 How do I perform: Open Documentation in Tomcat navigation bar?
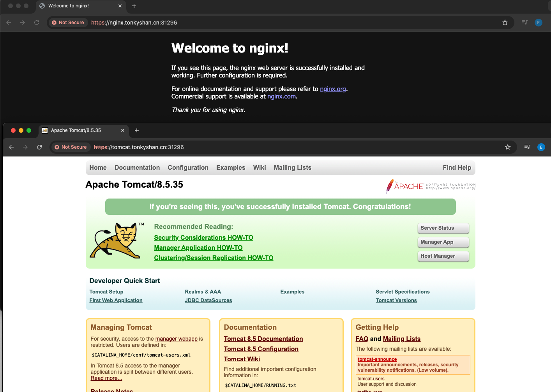pos(137,168)
